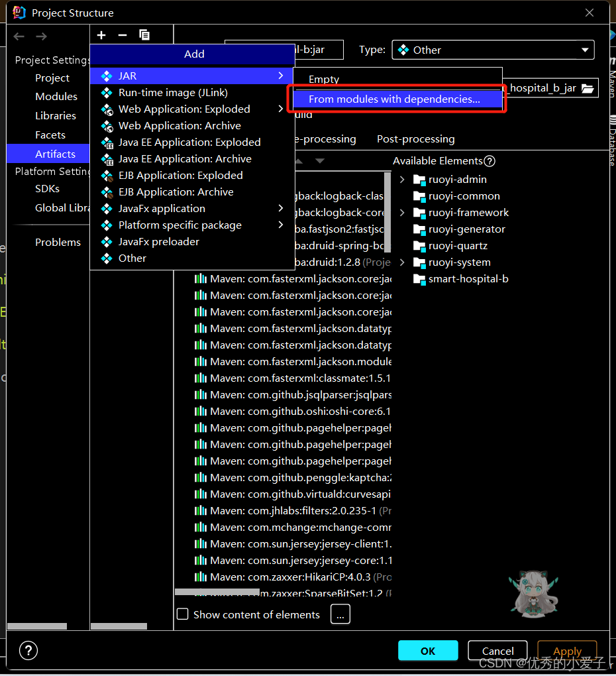The image size is (616, 676).
Task: Select Maven: com.github.jsqlparser:jsqlpars row
Action: click(x=293, y=395)
